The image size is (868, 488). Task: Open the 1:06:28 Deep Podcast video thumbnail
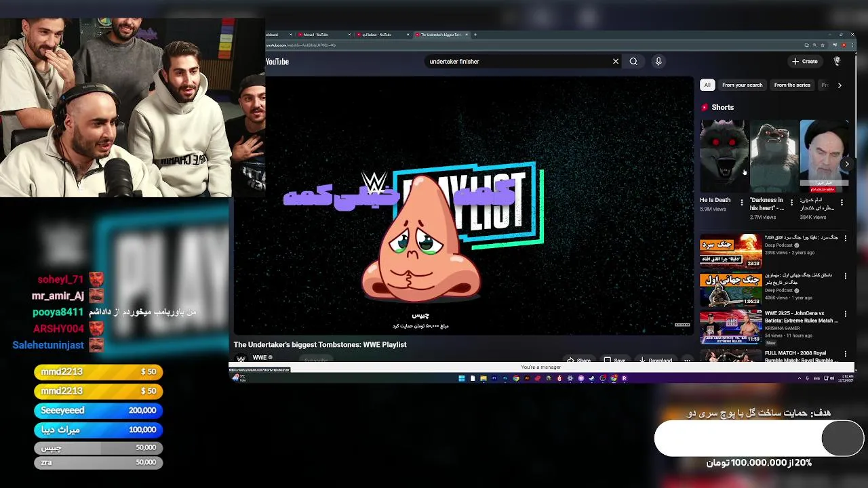[731, 289]
